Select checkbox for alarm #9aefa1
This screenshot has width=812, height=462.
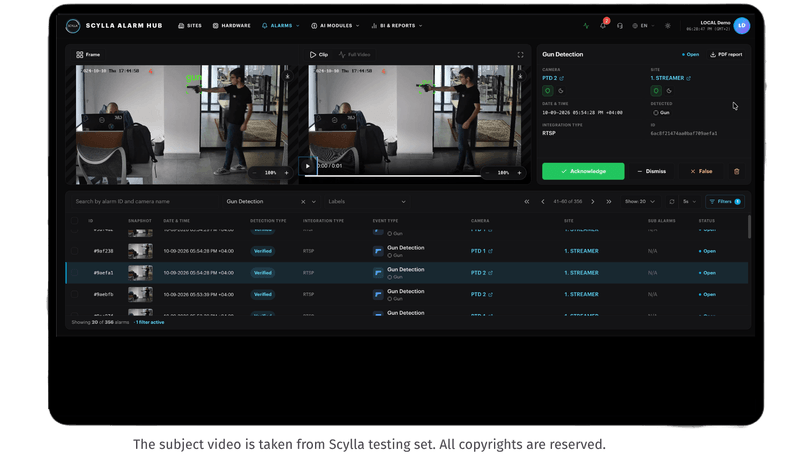coord(75,273)
